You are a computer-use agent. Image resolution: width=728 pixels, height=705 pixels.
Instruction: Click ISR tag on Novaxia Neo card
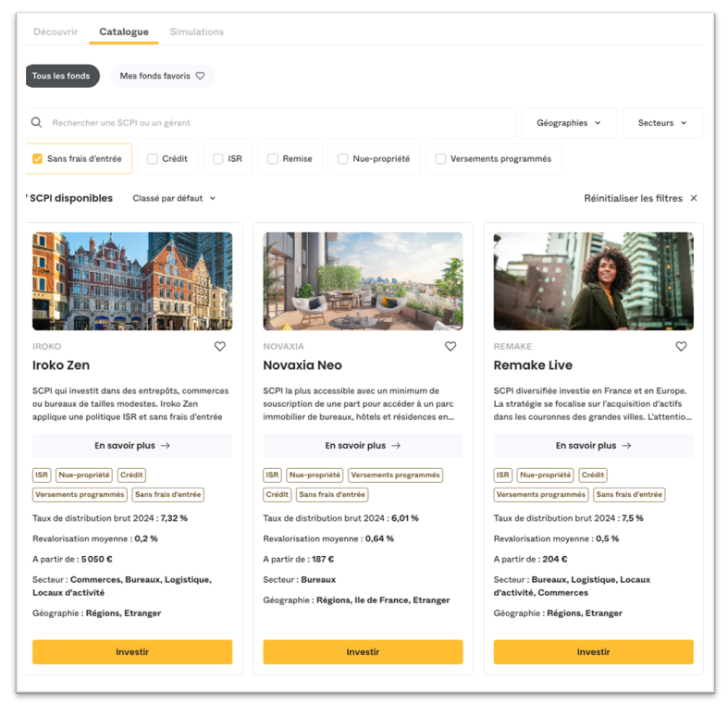273,476
